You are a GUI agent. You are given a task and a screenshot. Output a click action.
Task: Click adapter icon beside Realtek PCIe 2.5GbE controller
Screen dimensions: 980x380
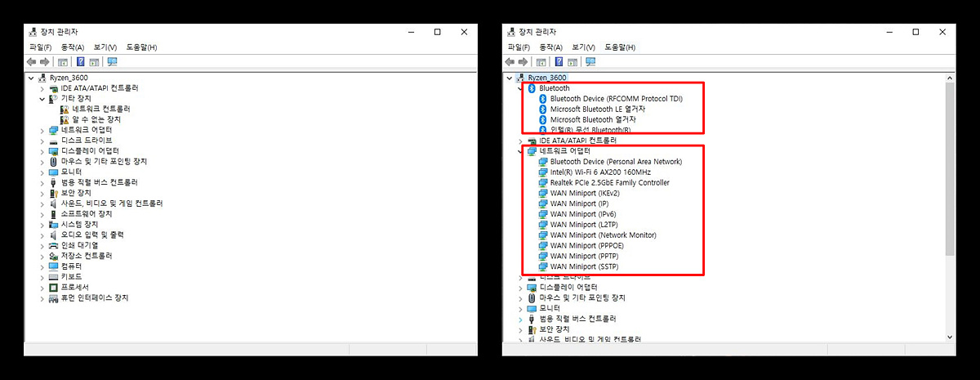(x=543, y=183)
